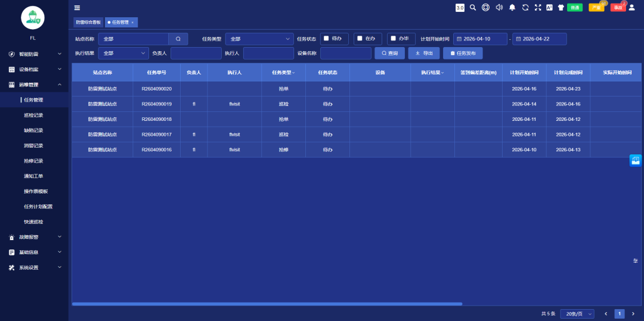Open 操作票模板 in the sidebar
The image size is (644, 321).
point(36,191)
